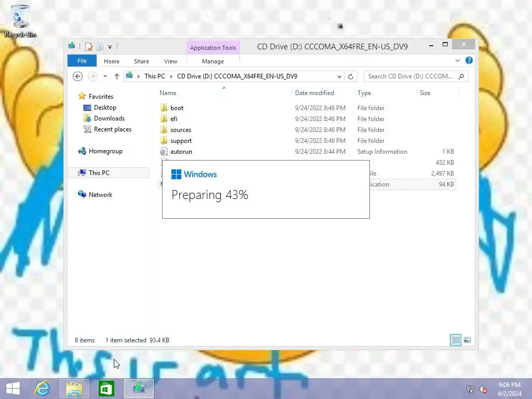Open Customize Quick Access Toolbar dropdown
The width and height of the screenshot is (532, 399).
[110, 47]
